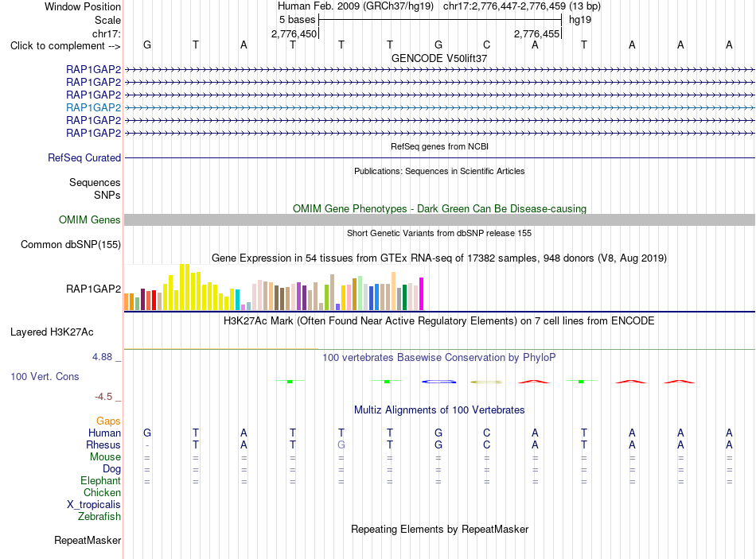Click the 4.88 upper PhyloP scale value

pyautogui.click(x=102, y=357)
